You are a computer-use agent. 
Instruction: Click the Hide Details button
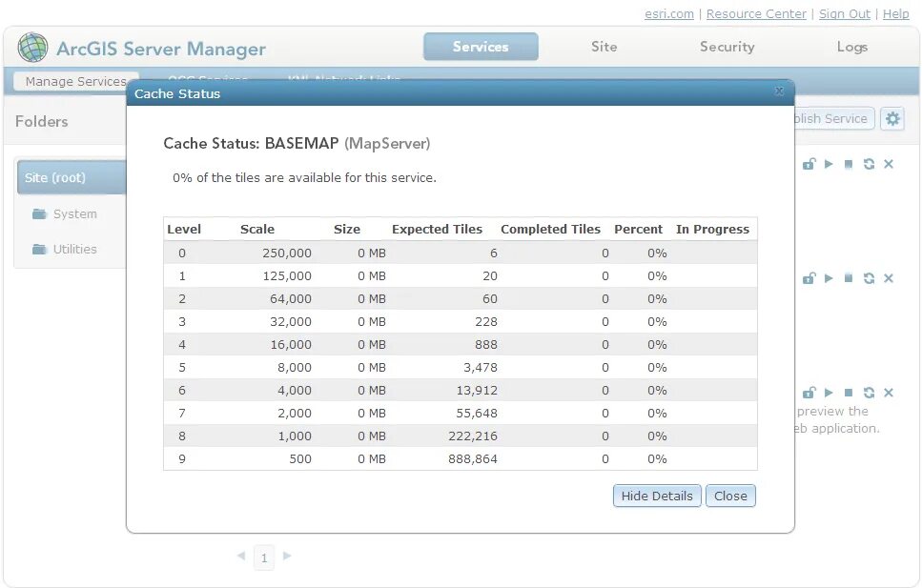(x=657, y=496)
